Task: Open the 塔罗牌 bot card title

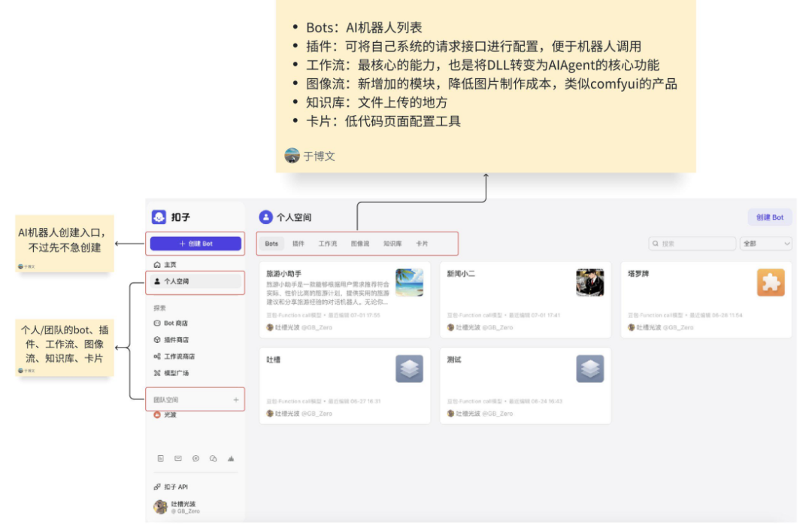Action: click(x=638, y=274)
